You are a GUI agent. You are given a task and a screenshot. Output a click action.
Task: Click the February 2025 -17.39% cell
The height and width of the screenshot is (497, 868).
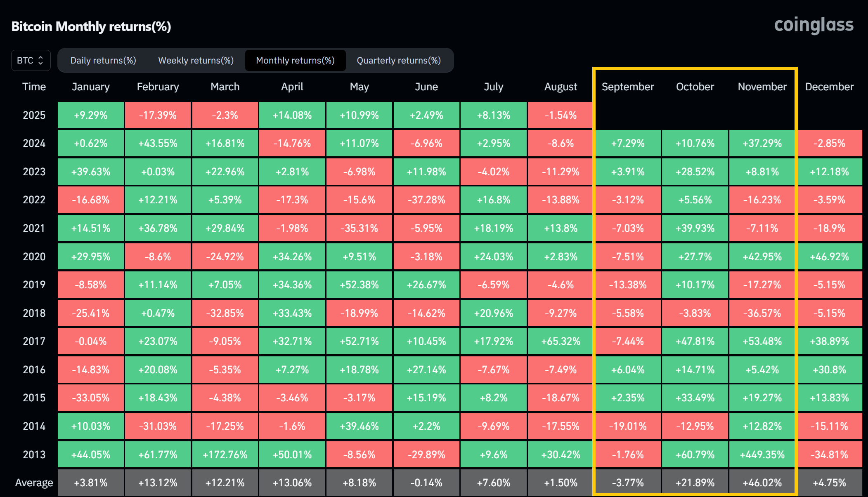158,115
